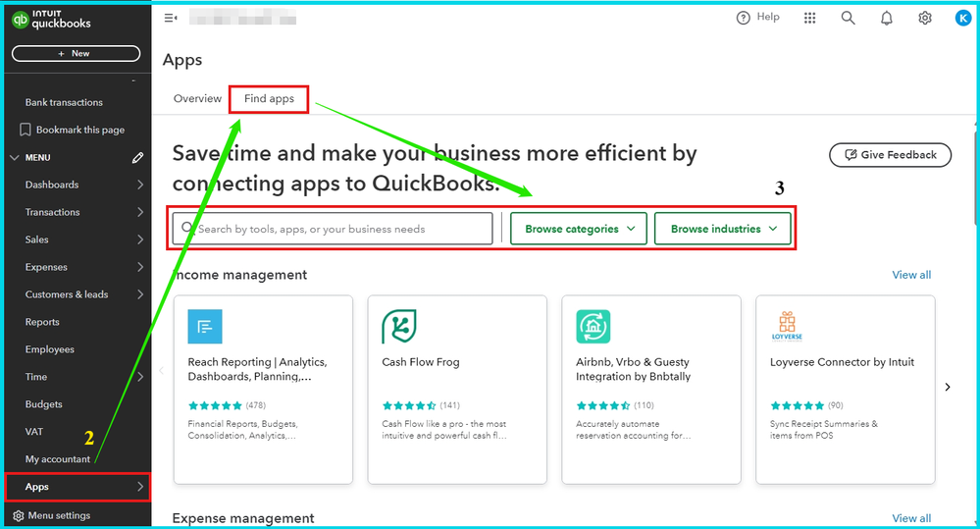
Task: Open Menu settings link
Action: 59,516
